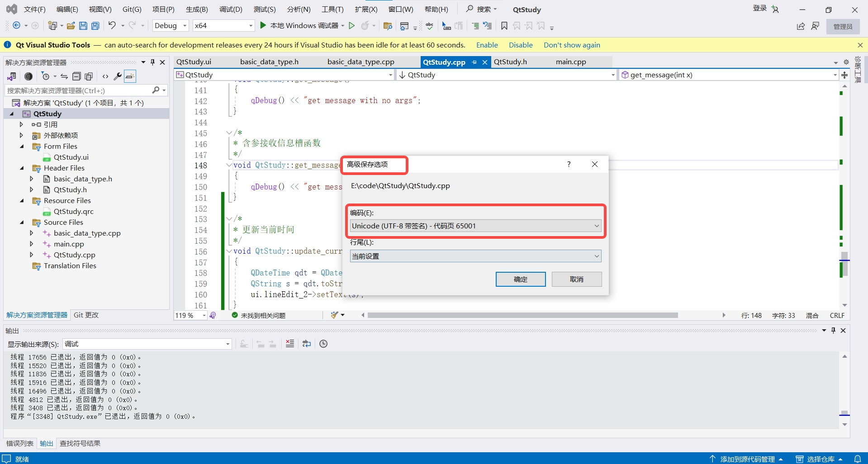Click the View Code angle brackets icon
Screen dimensions: 868x464
click(x=105, y=76)
